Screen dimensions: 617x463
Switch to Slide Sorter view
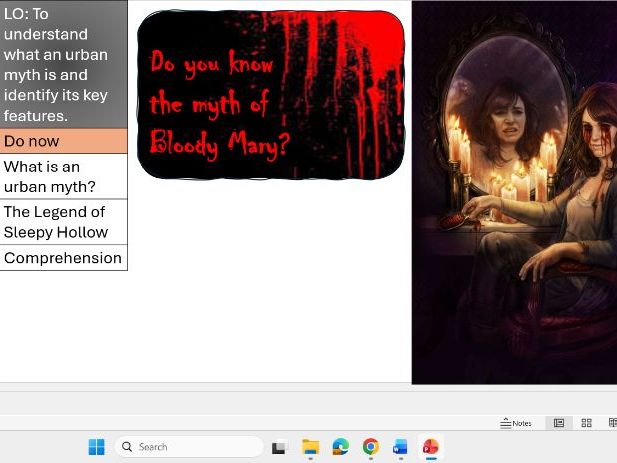click(586, 423)
